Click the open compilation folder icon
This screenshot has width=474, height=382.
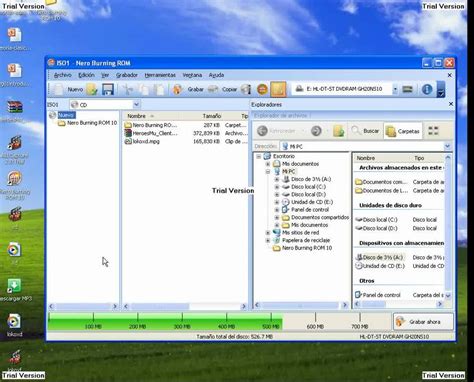click(92, 89)
